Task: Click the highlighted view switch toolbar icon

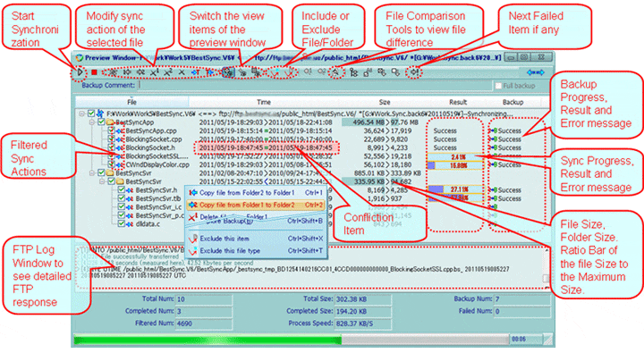Action: tap(228, 72)
